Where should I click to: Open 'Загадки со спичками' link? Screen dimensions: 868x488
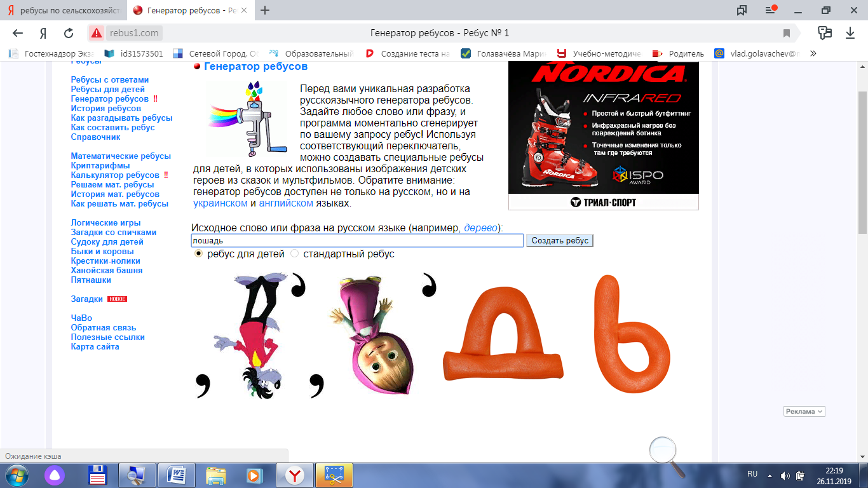[x=114, y=233]
